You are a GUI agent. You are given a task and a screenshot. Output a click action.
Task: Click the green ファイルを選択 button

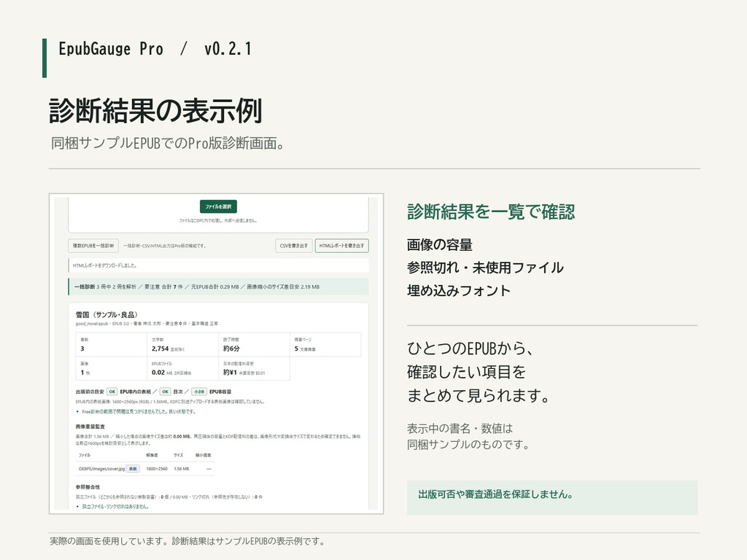(218, 206)
